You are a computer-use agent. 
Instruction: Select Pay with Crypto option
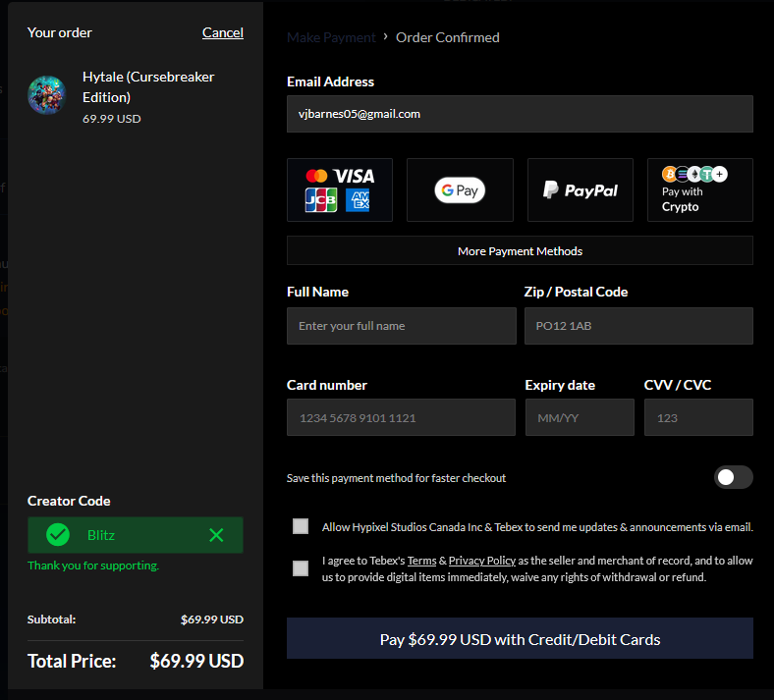[x=700, y=189]
